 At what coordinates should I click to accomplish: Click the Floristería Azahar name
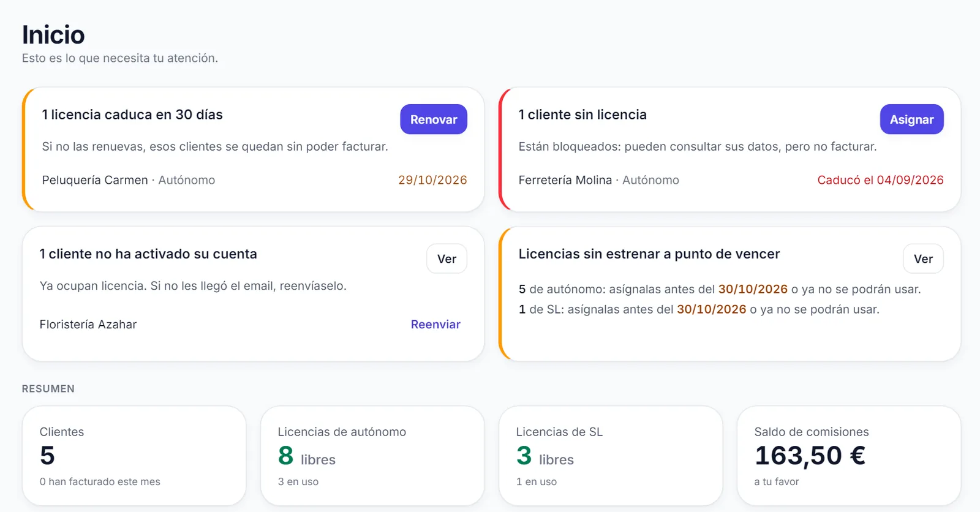88,325
